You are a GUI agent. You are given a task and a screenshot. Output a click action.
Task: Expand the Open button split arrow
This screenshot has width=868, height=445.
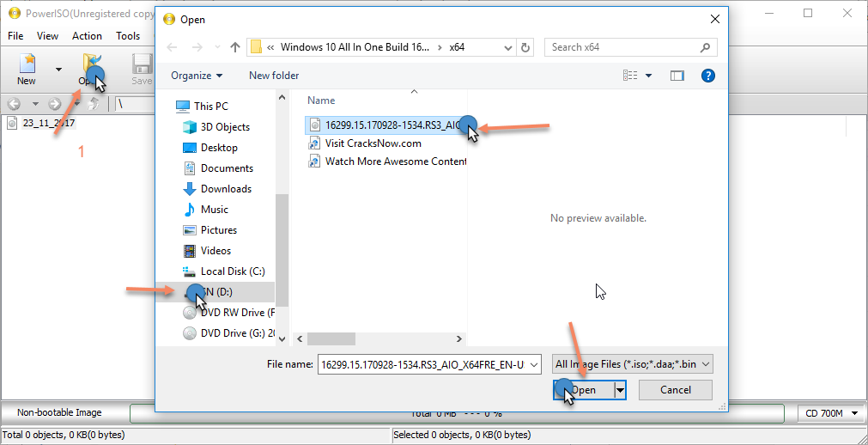(620, 390)
